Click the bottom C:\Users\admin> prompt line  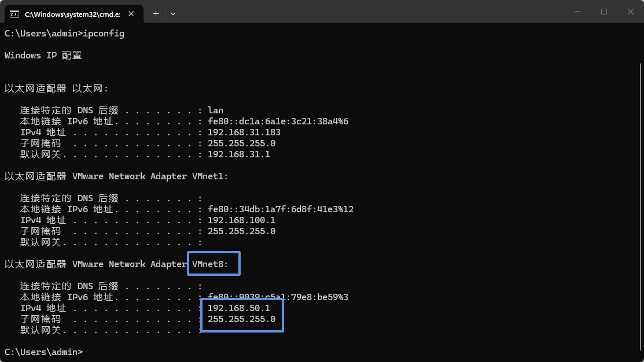[43, 352]
